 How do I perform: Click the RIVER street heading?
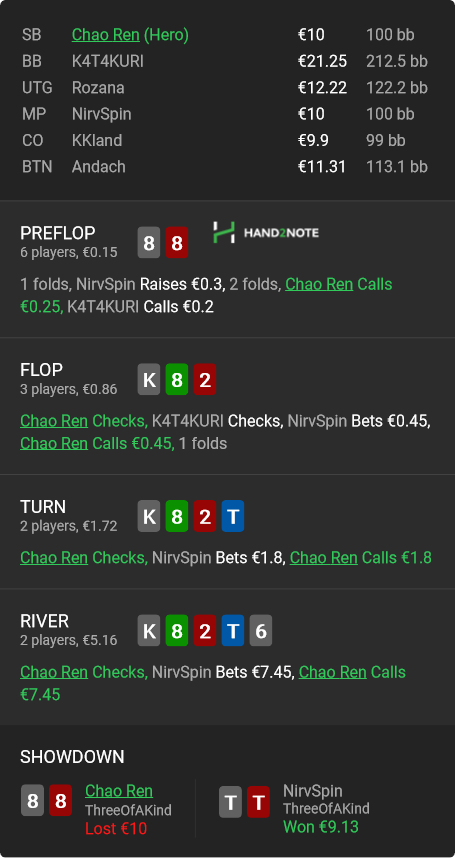click(x=44, y=621)
